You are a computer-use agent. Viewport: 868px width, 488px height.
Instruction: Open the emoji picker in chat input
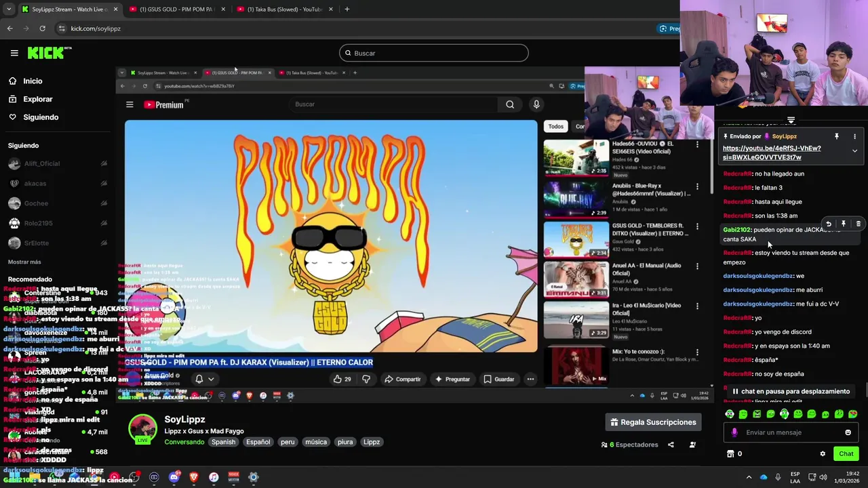tap(848, 432)
